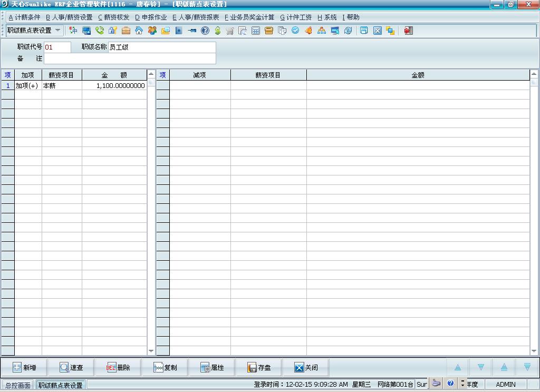Open the 职级薪点表设置 window dropdown
540x392 pixels.
click(x=57, y=31)
